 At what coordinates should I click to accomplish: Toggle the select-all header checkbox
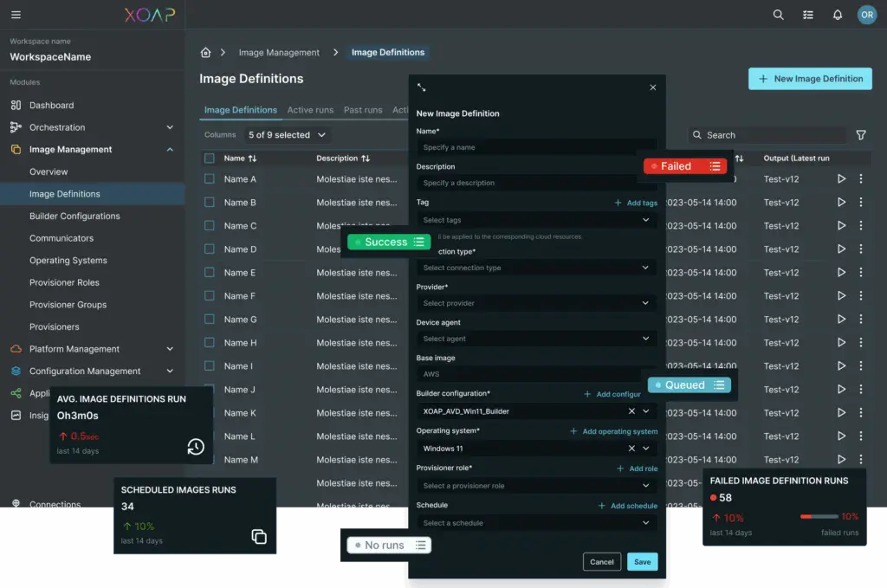click(x=210, y=158)
